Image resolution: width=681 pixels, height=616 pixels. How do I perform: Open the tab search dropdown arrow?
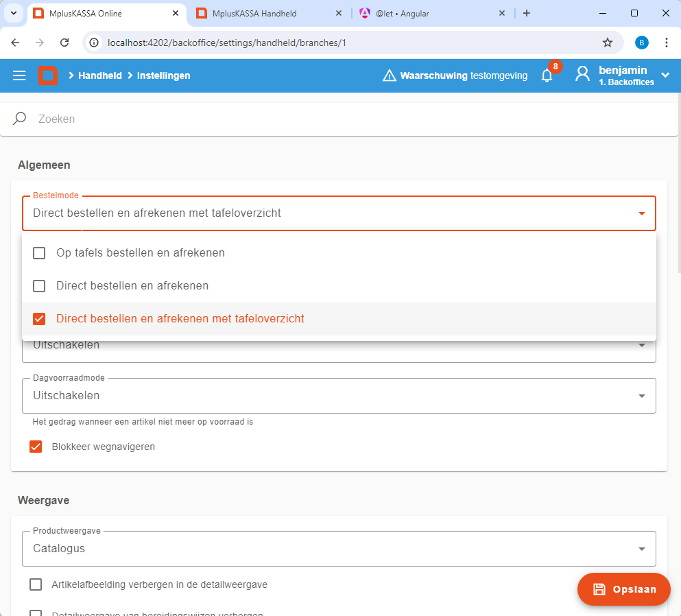[x=14, y=13]
